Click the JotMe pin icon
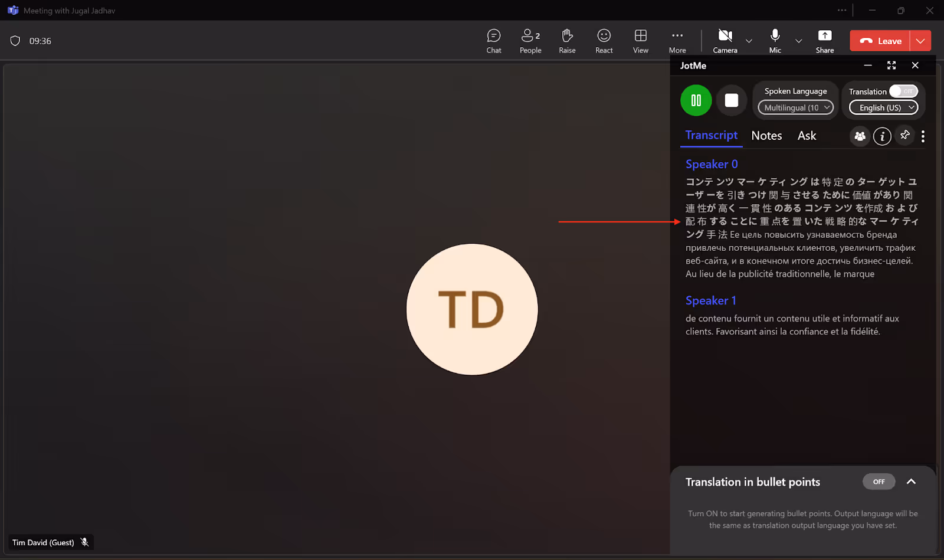 [904, 136]
